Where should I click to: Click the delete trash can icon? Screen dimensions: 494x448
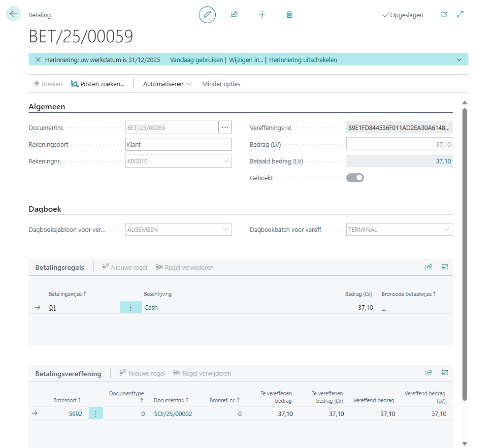click(289, 15)
